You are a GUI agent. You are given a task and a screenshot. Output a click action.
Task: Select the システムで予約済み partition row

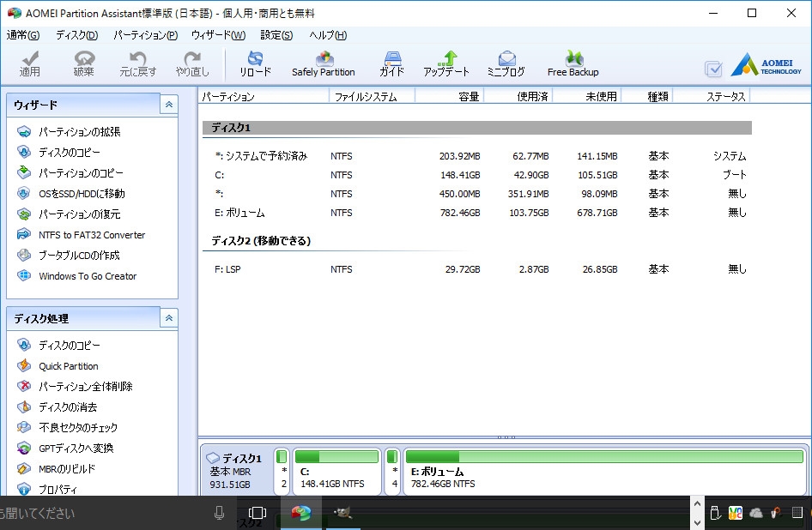coord(476,156)
